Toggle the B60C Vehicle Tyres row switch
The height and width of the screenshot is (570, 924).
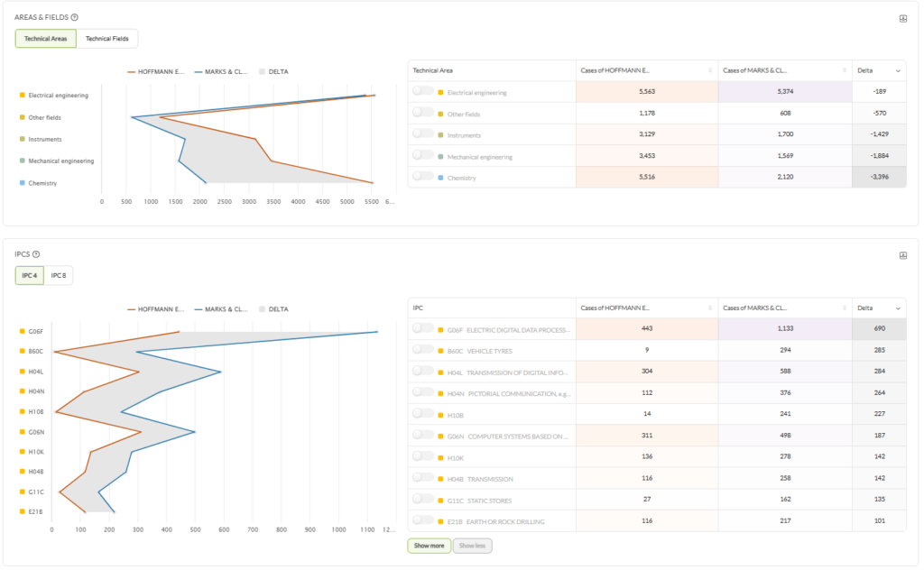pyautogui.click(x=423, y=349)
